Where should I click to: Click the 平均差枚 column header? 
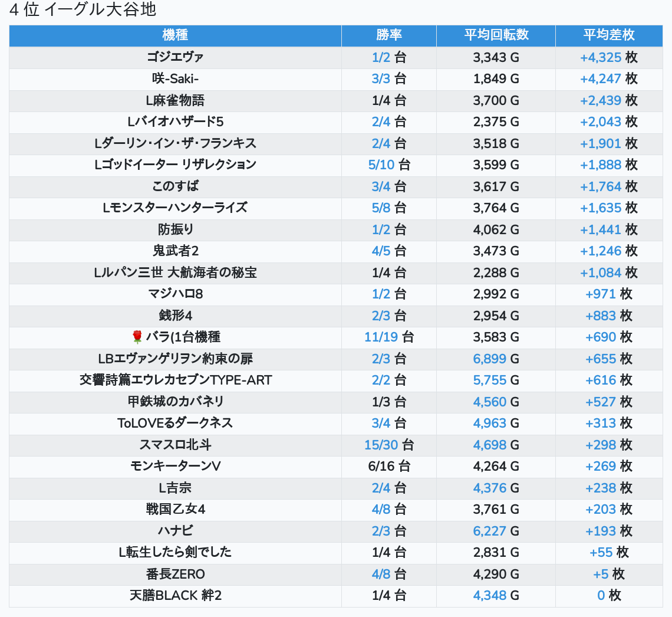608,35
